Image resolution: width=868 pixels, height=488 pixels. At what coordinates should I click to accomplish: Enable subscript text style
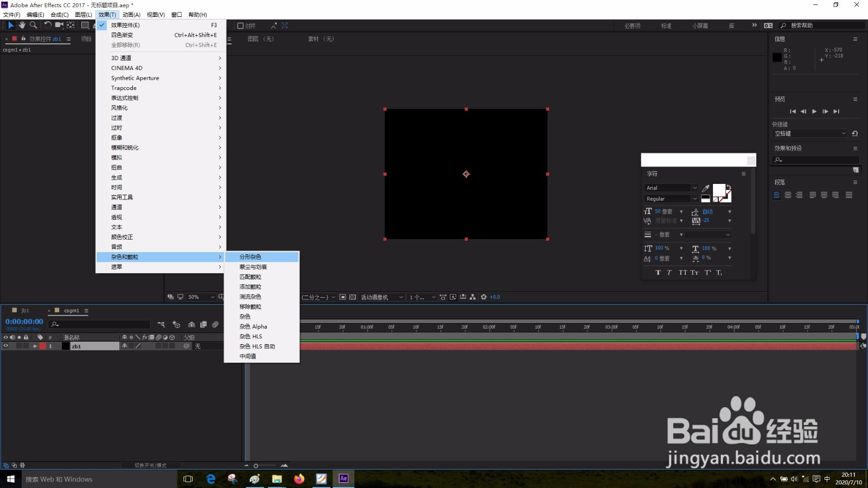(x=719, y=273)
